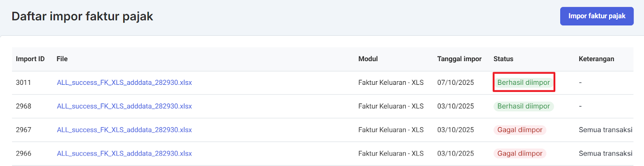This screenshot has width=644, height=166.
Task: Select the "Gagal diimpor" status in row 2966
Action: (520, 154)
